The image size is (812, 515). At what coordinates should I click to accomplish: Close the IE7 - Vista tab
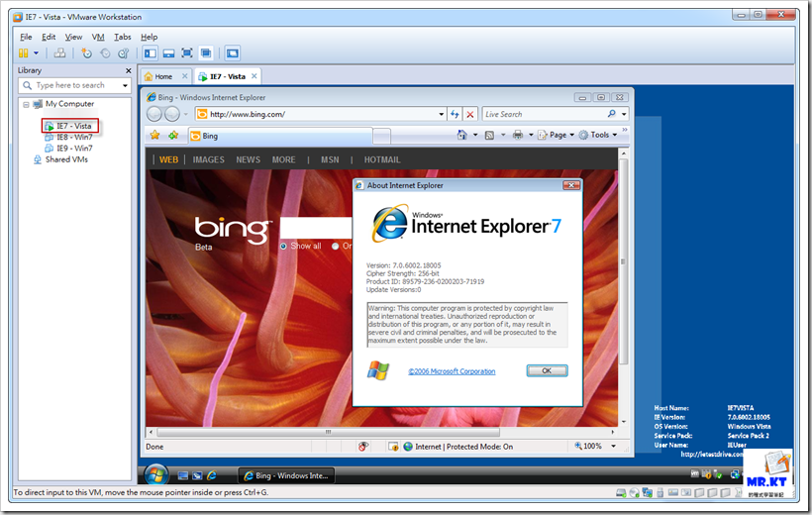pyautogui.click(x=254, y=76)
